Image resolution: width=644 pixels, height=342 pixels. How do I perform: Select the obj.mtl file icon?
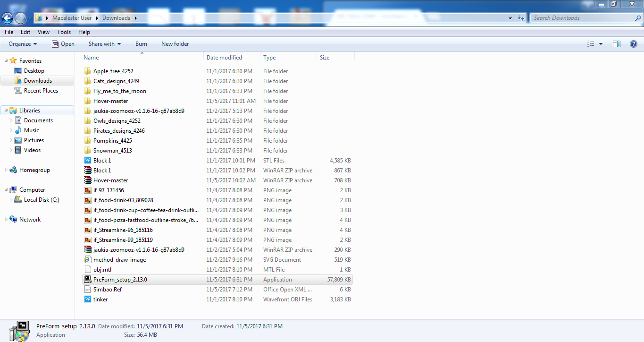[x=87, y=270]
